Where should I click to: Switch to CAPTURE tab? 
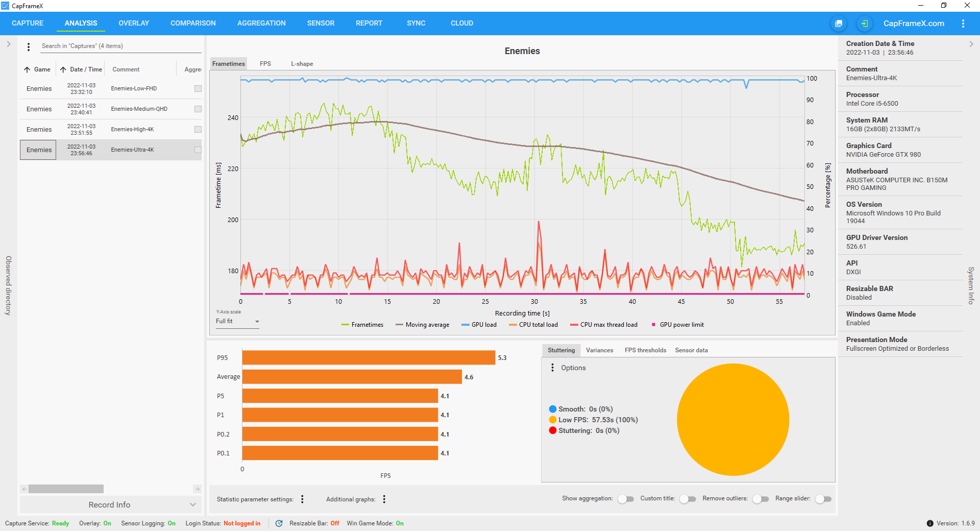coord(28,23)
